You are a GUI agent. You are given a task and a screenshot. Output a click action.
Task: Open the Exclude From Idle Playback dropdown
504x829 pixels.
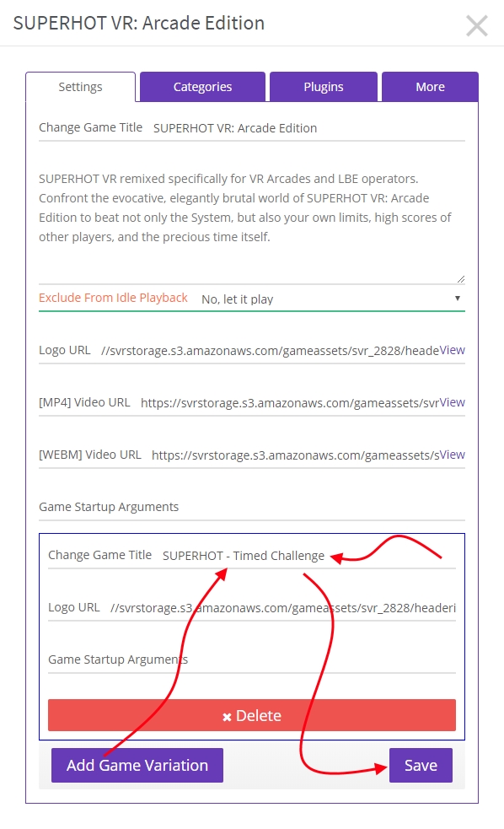point(332,299)
